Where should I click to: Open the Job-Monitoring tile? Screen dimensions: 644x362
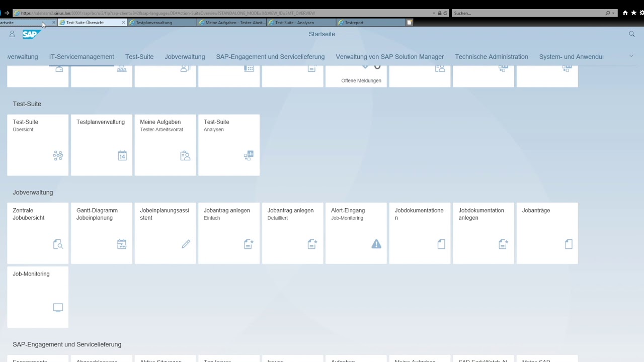tap(38, 297)
